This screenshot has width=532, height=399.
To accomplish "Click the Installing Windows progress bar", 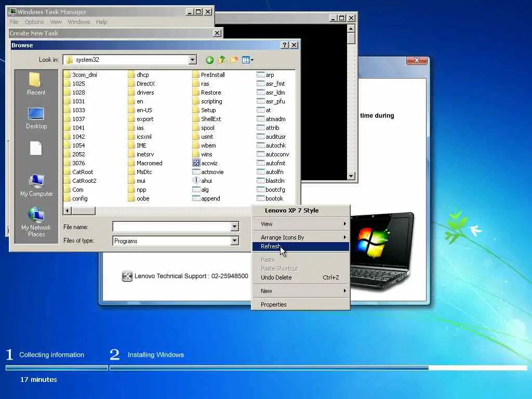I will click(318, 368).
